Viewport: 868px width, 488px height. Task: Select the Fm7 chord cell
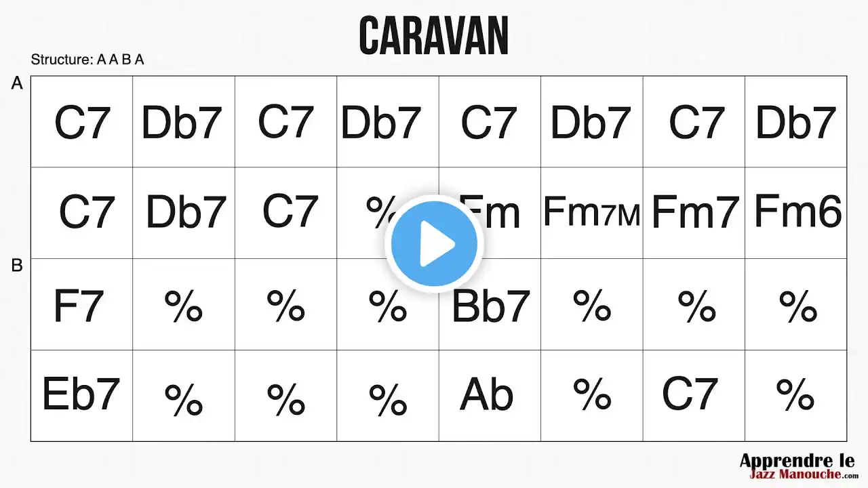tap(694, 213)
